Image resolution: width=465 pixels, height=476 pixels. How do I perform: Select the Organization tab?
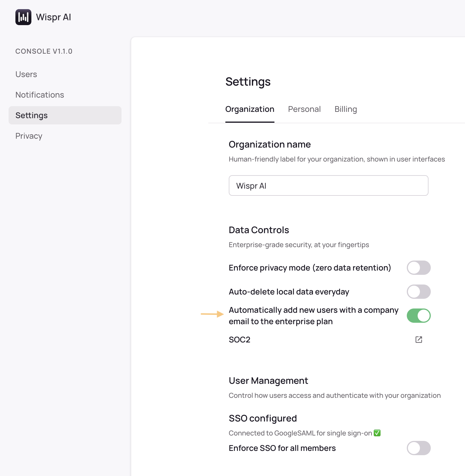[x=250, y=109]
